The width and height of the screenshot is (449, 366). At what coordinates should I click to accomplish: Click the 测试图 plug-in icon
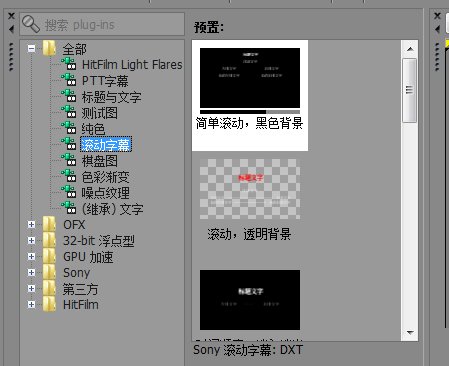[69, 112]
